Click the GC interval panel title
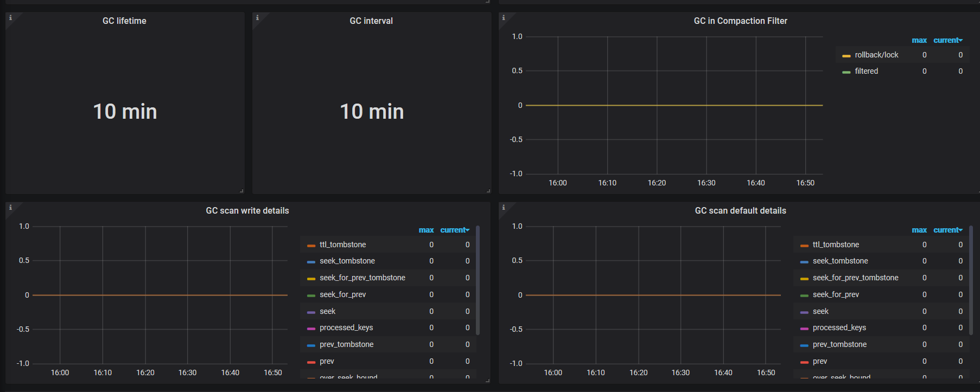 [x=371, y=21]
